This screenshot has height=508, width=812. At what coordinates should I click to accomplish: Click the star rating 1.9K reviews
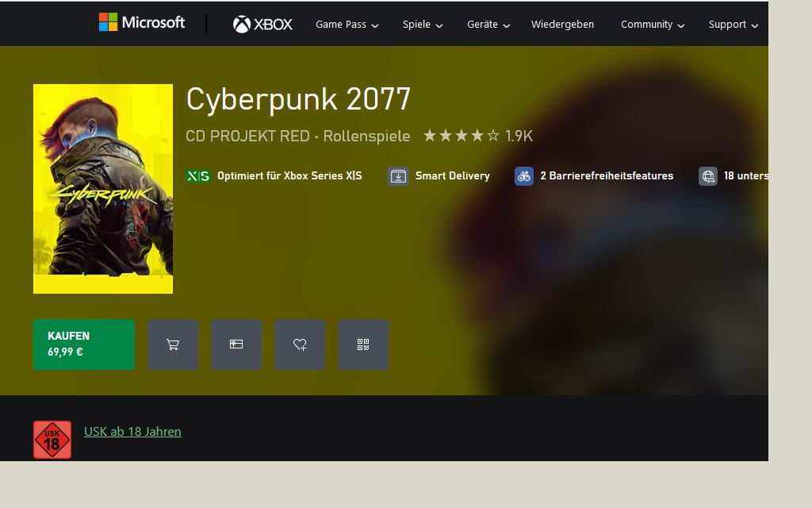click(x=478, y=136)
